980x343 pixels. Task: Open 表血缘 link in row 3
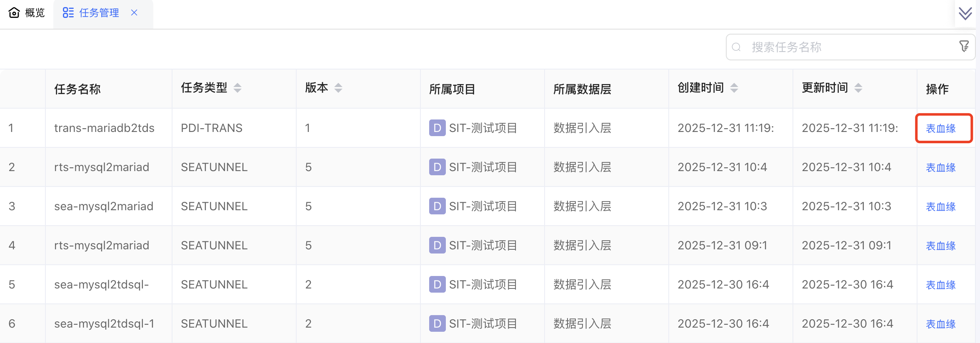coord(940,207)
